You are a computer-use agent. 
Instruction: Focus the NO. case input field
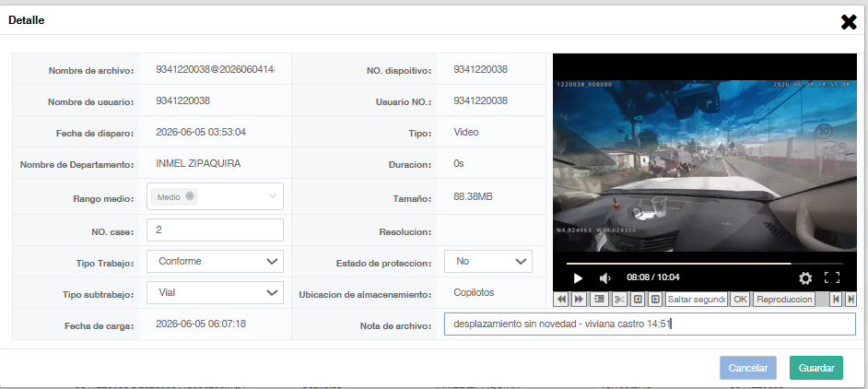(215, 230)
